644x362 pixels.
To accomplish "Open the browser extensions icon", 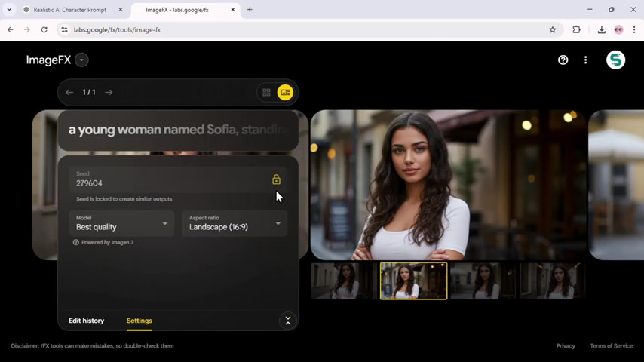I will point(577,30).
